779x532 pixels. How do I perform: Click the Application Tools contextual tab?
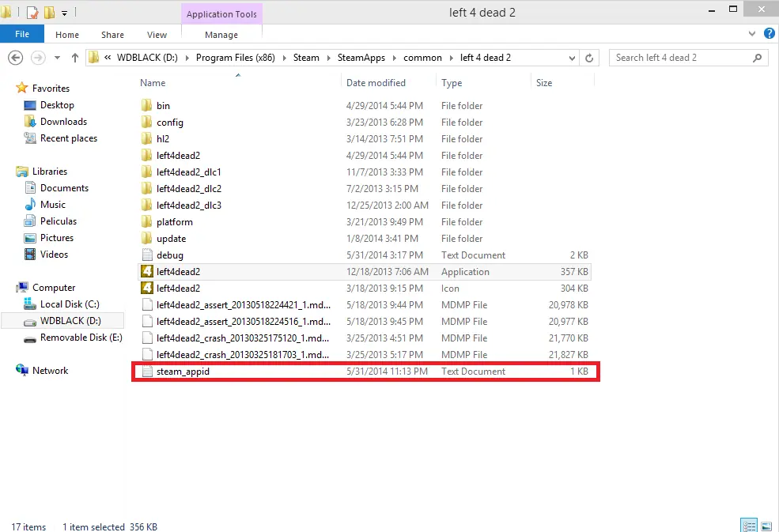[x=221, y=14]
